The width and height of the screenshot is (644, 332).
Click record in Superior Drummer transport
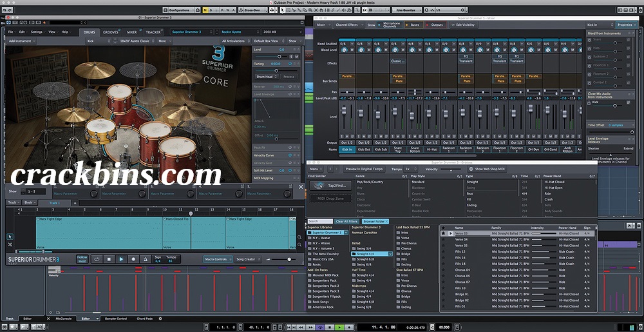click(x=133, y=259)
